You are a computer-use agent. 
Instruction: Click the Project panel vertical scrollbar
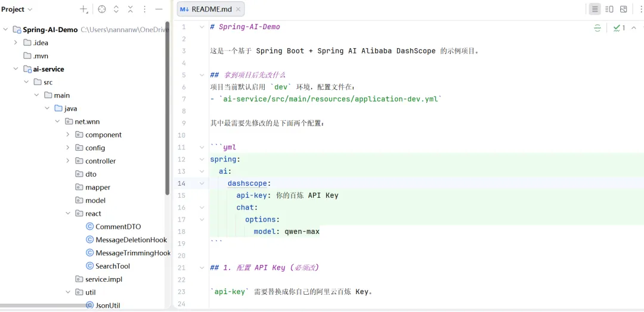[x=167, y=107]
